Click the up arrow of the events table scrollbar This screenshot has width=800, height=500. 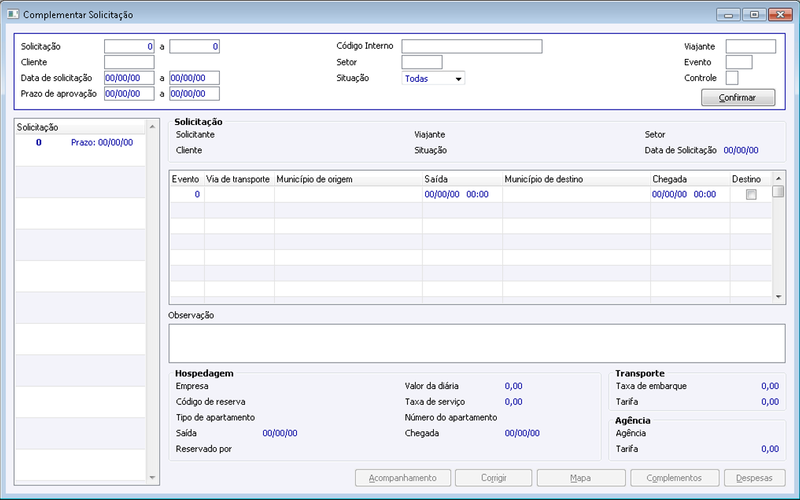[778, 179]
